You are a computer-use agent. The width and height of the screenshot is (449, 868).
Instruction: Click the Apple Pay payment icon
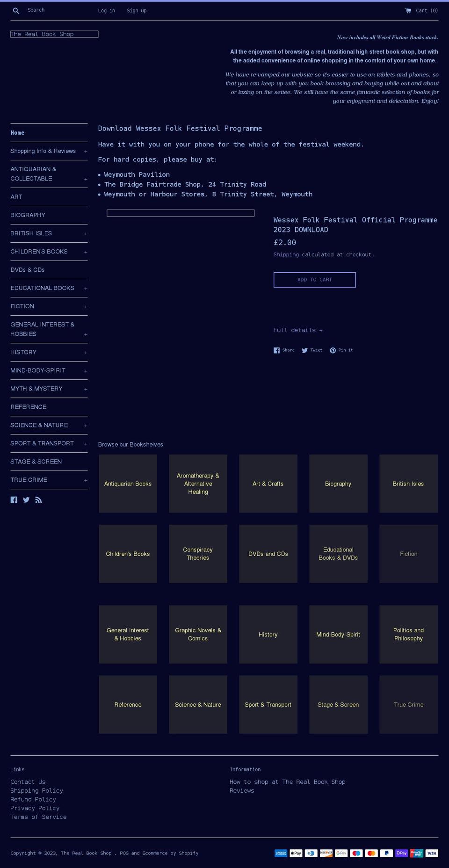click(x=296, y=853)
